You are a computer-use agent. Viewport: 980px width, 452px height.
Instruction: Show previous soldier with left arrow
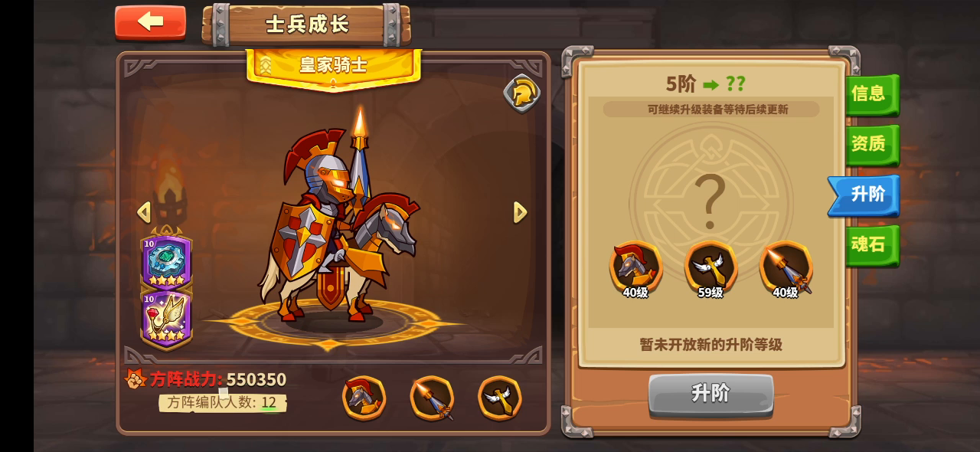144,212
